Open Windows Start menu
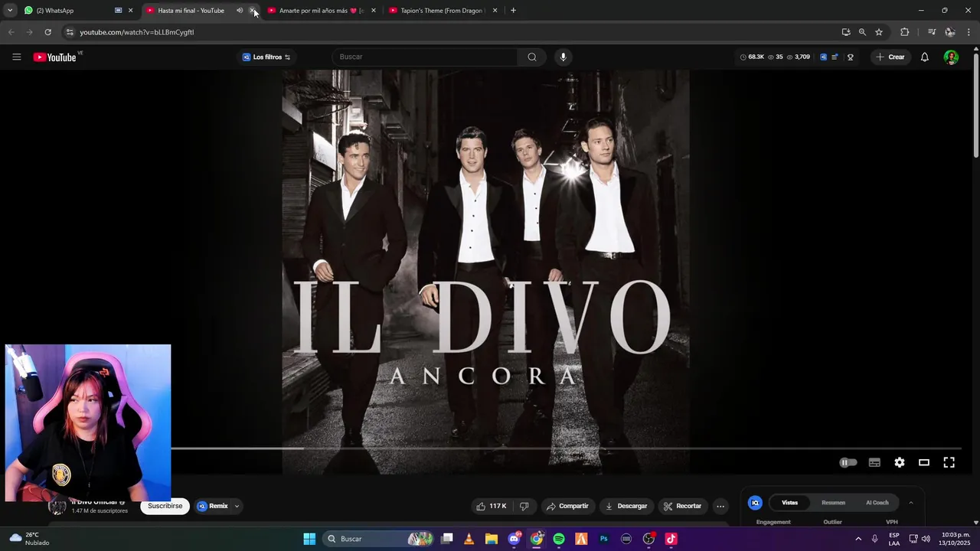The width and height of the screenshot is (980, 551). click(x=309, y=539)
